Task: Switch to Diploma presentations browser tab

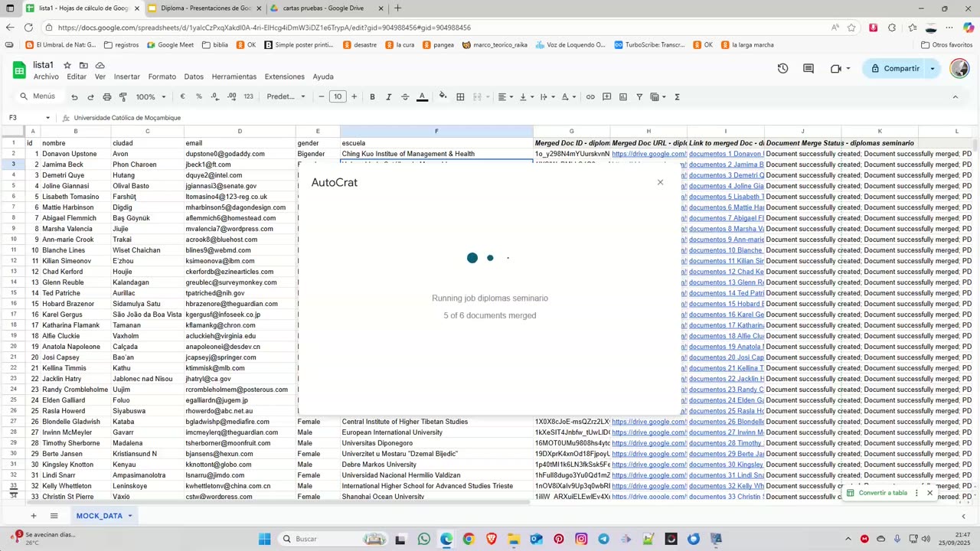Action: 205,8
